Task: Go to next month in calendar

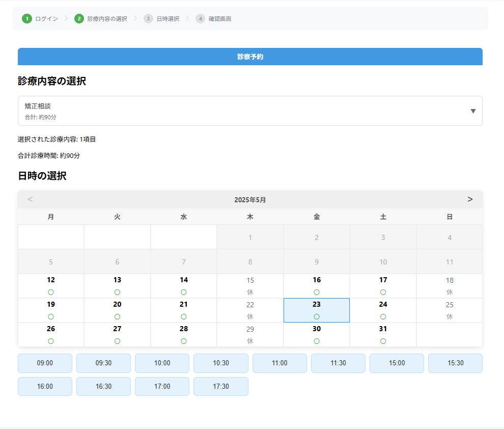Action: [470, 199]
